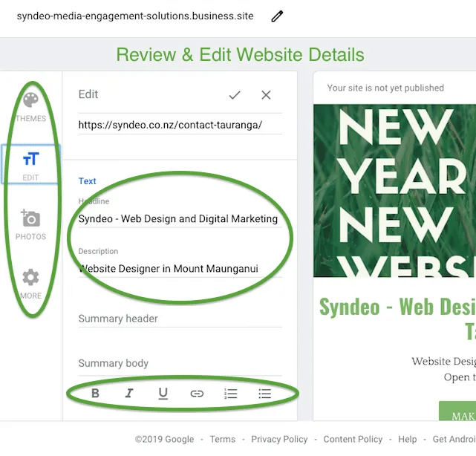Toggle italic formatting
The image size is (476, 456).
click(x=129, y=394)
